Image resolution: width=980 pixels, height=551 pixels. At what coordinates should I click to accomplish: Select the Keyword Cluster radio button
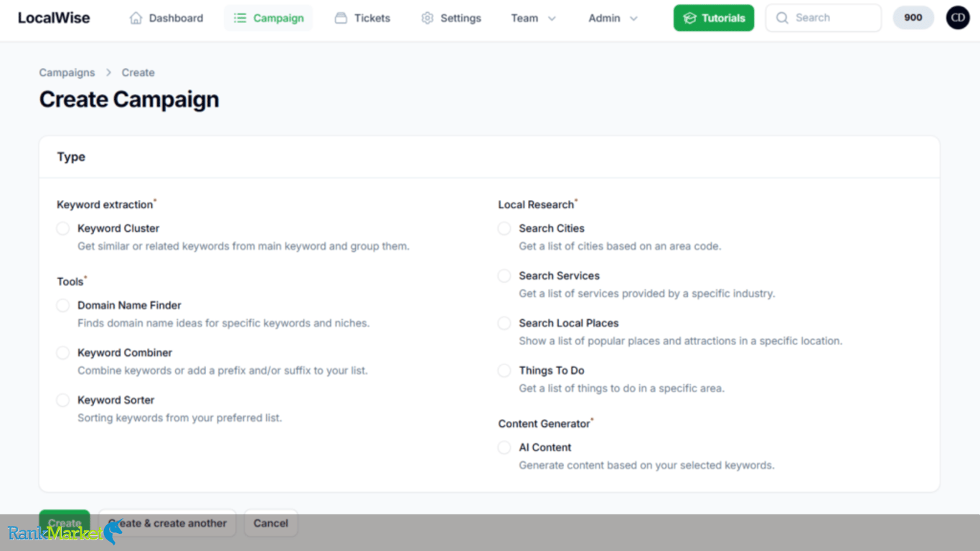(63, 228)
